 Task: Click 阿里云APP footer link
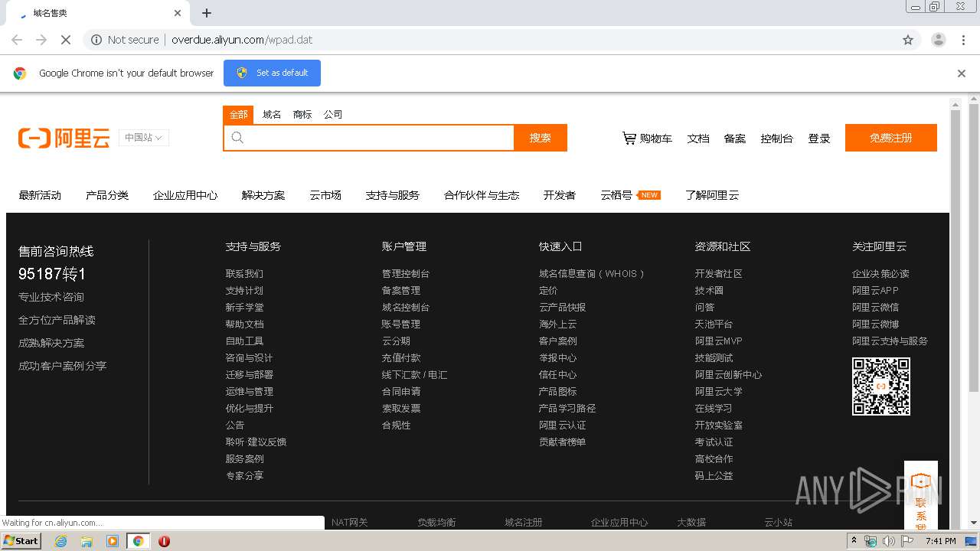coord(875,291)
